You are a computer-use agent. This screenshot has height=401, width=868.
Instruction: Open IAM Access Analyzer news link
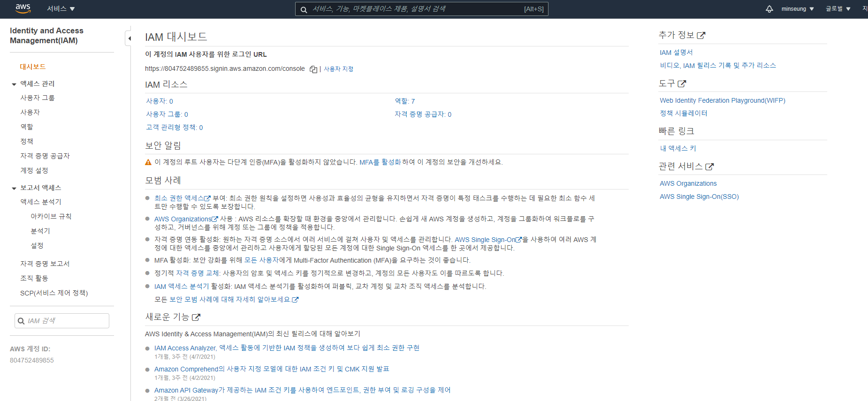287,348
